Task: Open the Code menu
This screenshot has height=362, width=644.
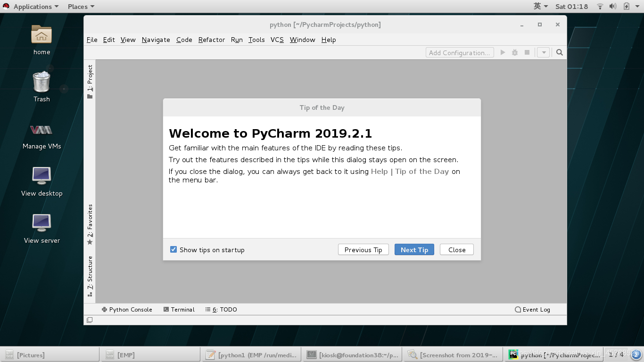Action: tap(184, 40)
